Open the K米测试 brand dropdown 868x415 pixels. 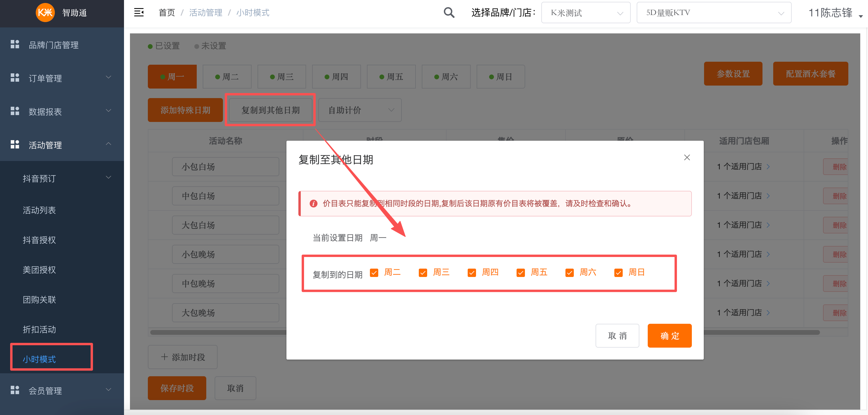[586, 13]
